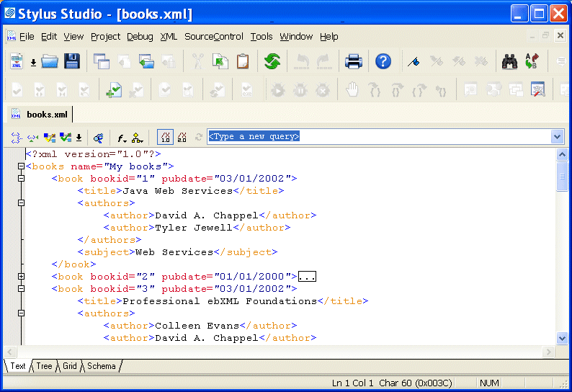
Task: Click the Paste clipboard icon
Action: (x=243, y=62)
